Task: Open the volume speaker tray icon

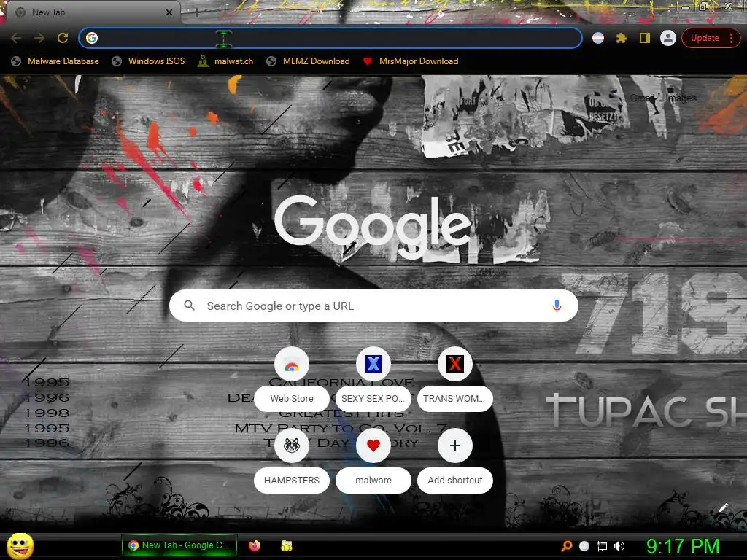Action: point(619,546)
